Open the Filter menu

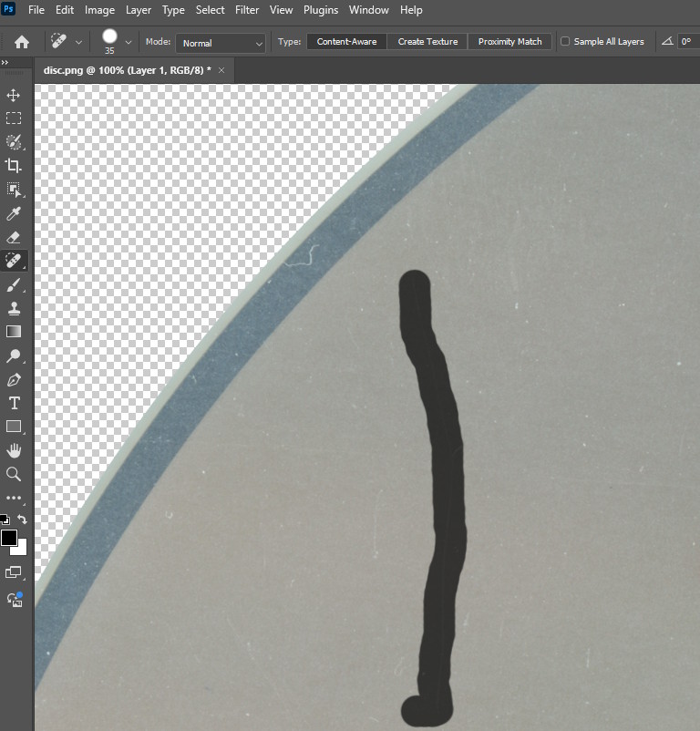click(x=247, y=10)
